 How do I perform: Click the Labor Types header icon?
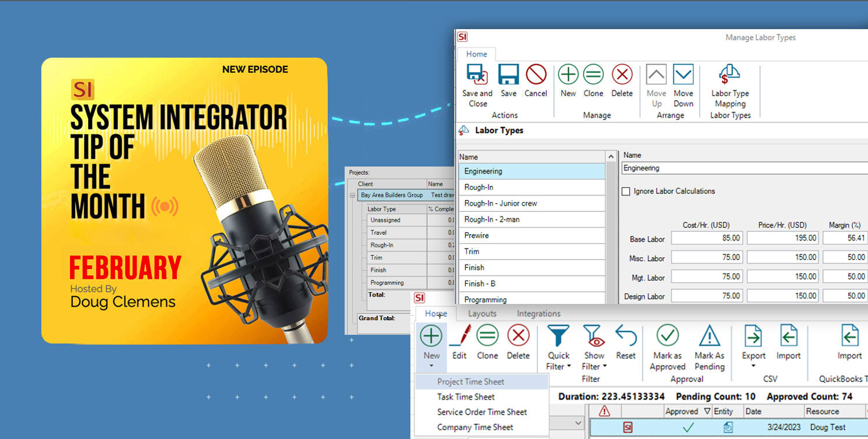tap(463, 130)
